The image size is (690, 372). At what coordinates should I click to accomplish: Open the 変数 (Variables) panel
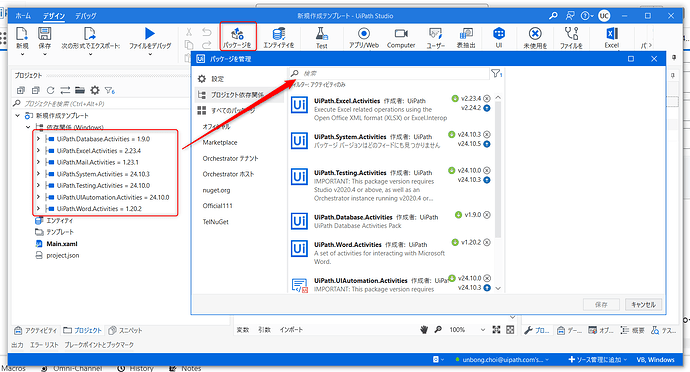pos(243,330)
